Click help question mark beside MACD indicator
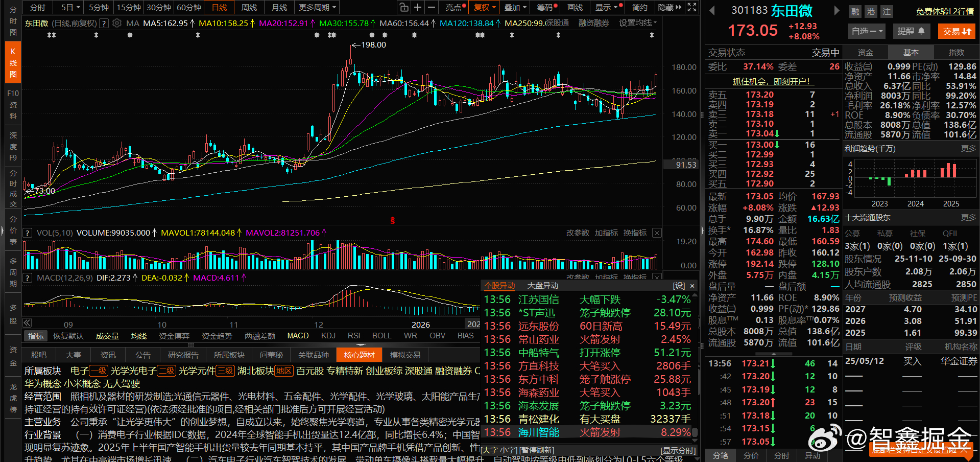Image resolution: width=980 pixels, height=462 pixels. 28,278
